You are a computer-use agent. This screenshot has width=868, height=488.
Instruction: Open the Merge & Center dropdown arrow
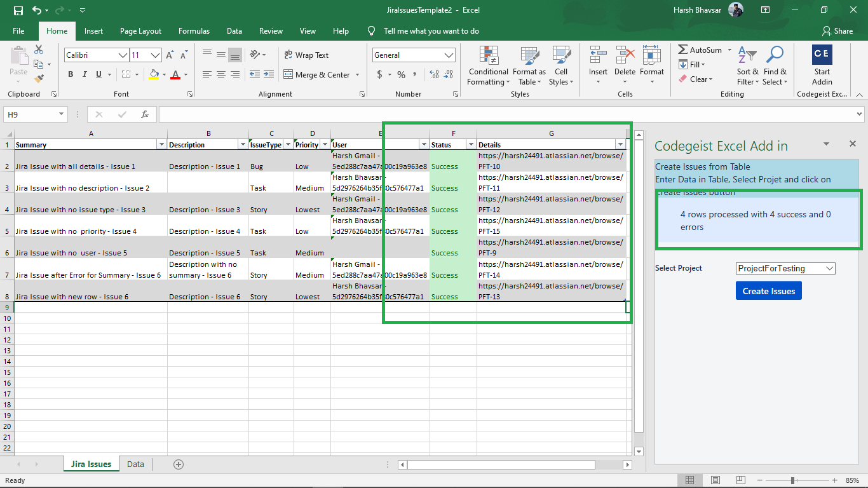[x=357, y=75]
